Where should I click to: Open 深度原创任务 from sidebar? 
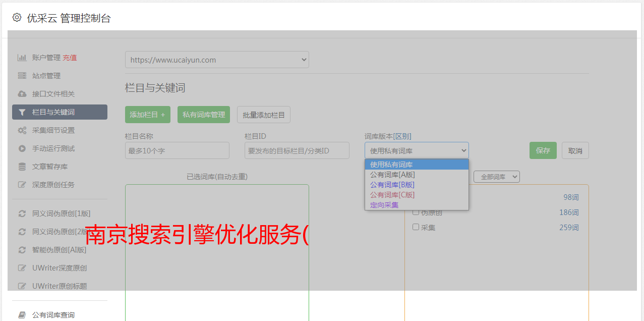pyautogui.click(x=53, y=185)
